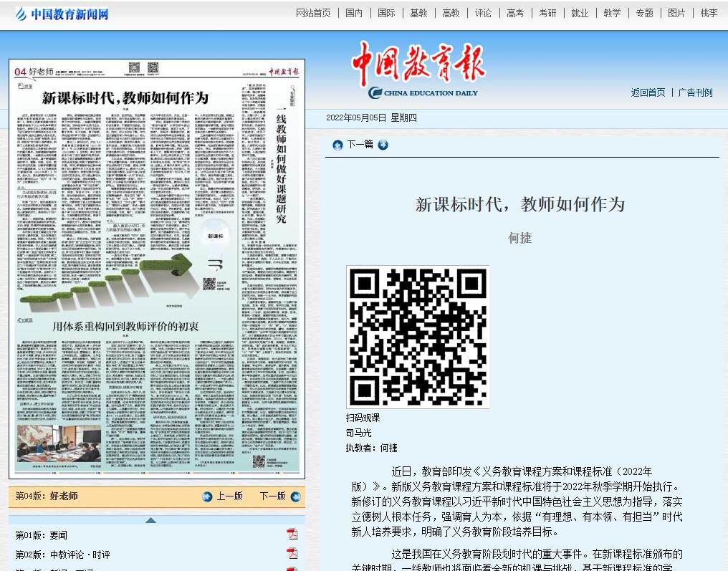The width and height of the screenshot is (728, 571).
Task: Click the 用体系重构回到教师评价的初衷 article on the page image
Action: (125, 327)
